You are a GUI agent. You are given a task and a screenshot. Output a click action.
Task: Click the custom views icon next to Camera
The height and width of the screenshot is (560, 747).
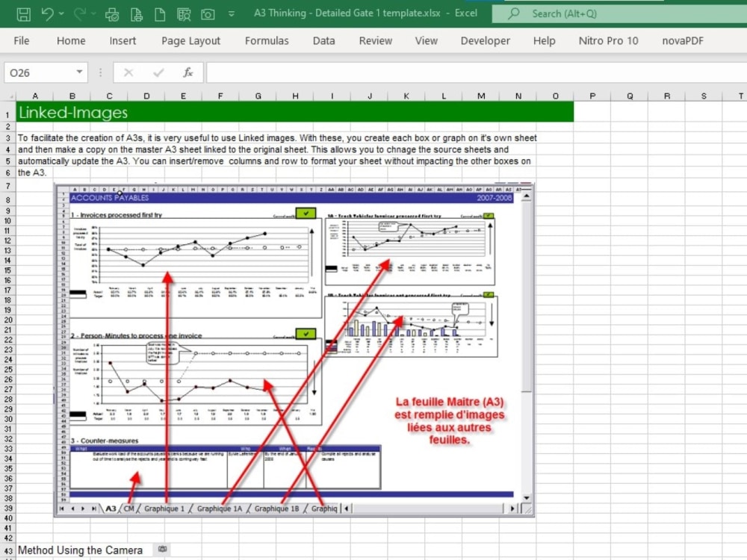coord(184,14)
